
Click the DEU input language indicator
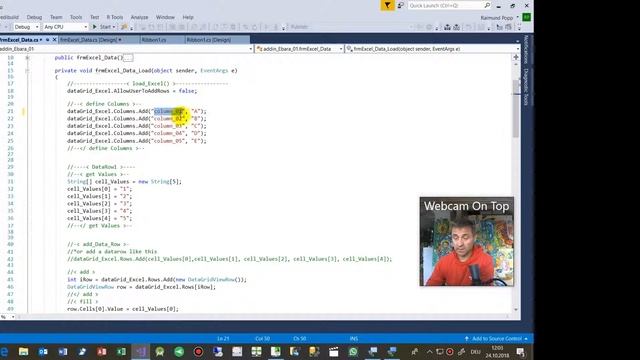pos(476,351)
